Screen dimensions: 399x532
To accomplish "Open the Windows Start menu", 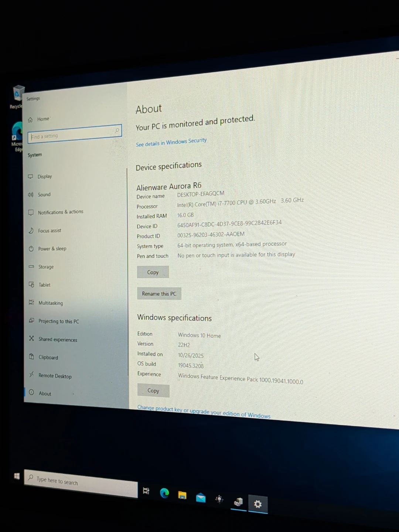I will click(17, 476).
